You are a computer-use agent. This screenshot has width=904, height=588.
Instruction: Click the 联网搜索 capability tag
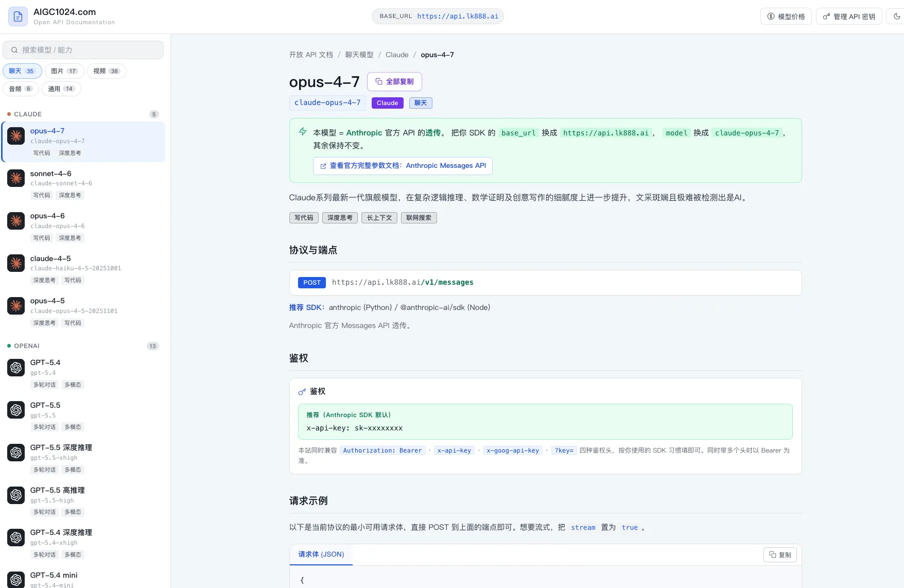tap(419, 218)
